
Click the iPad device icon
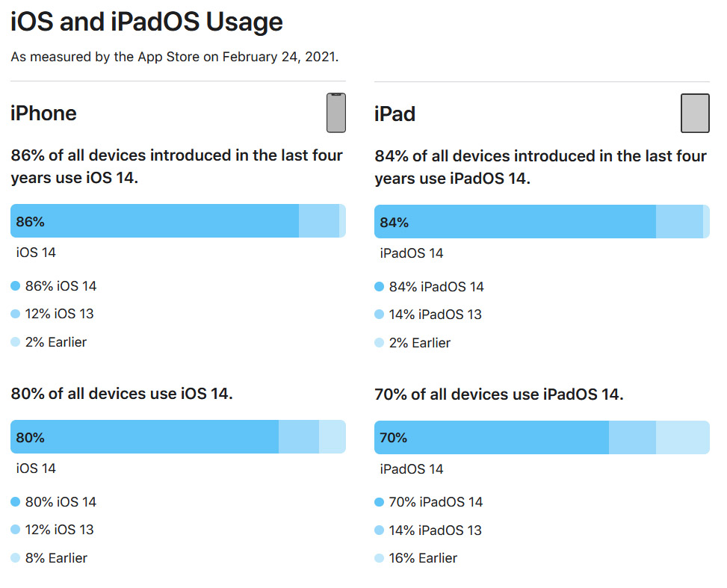tap(695, 113)
